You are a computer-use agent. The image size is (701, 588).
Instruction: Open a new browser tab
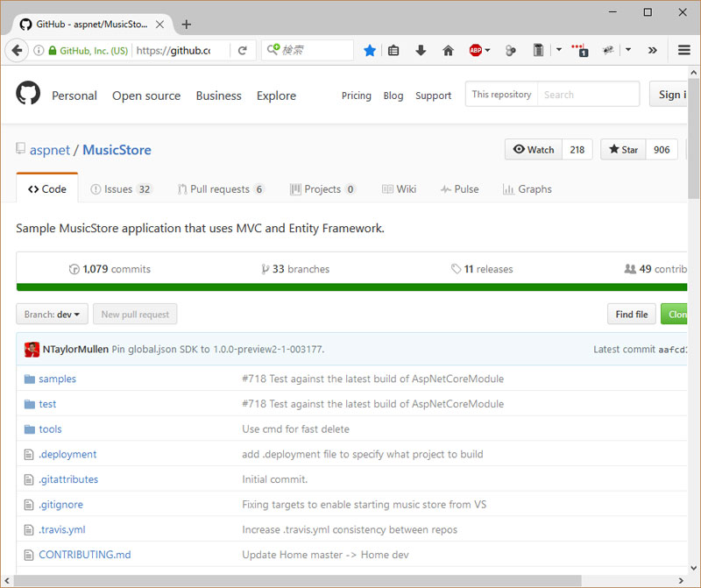tap(187, 25)
